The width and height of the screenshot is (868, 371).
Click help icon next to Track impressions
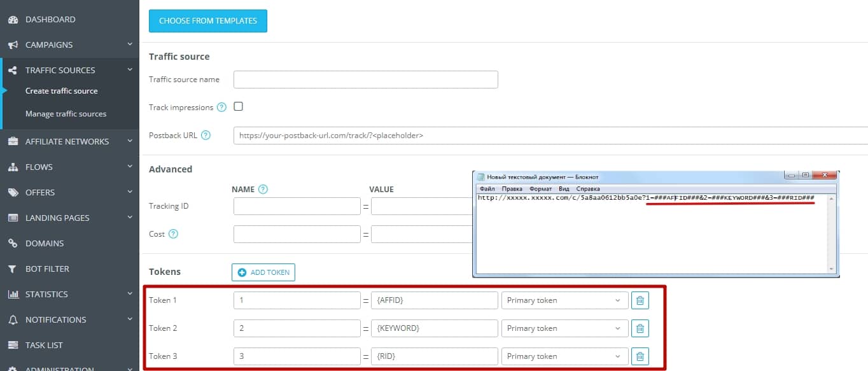(221, 108)
